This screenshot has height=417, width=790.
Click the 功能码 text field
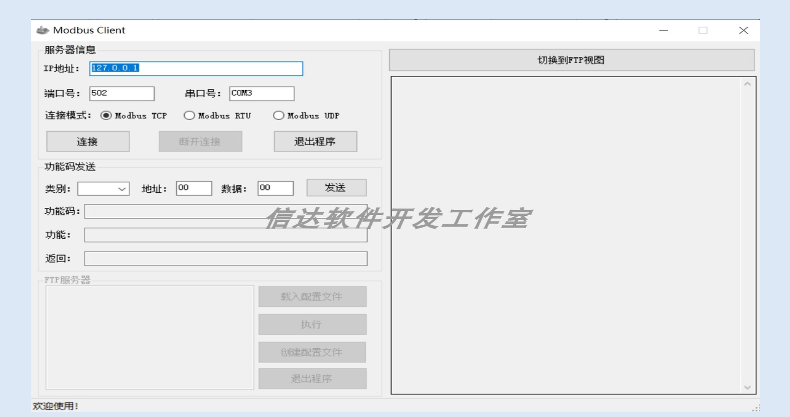coord(226,212)
